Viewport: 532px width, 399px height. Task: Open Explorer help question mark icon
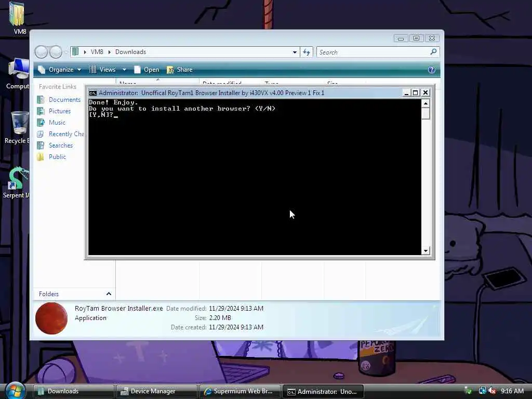pos(432,70)
